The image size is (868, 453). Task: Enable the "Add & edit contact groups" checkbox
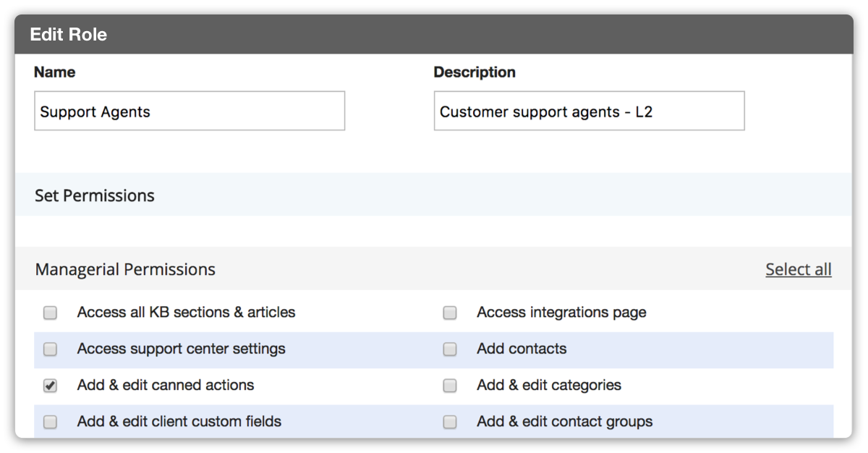(x=450, y=422)
